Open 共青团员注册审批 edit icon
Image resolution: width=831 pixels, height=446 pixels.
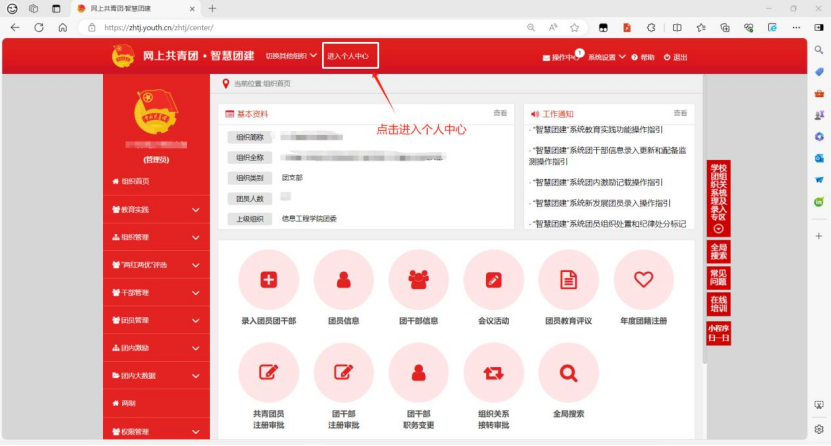coord(268,372)
